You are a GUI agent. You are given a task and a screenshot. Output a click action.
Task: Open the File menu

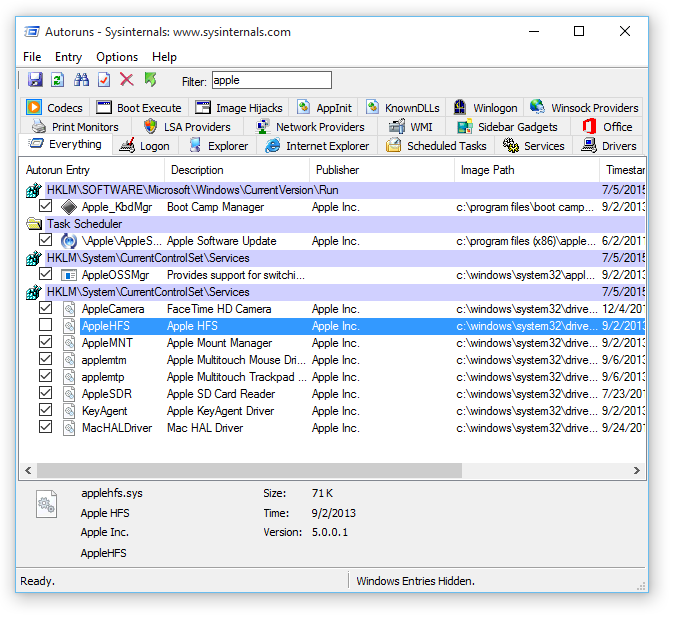coord(32,57)
